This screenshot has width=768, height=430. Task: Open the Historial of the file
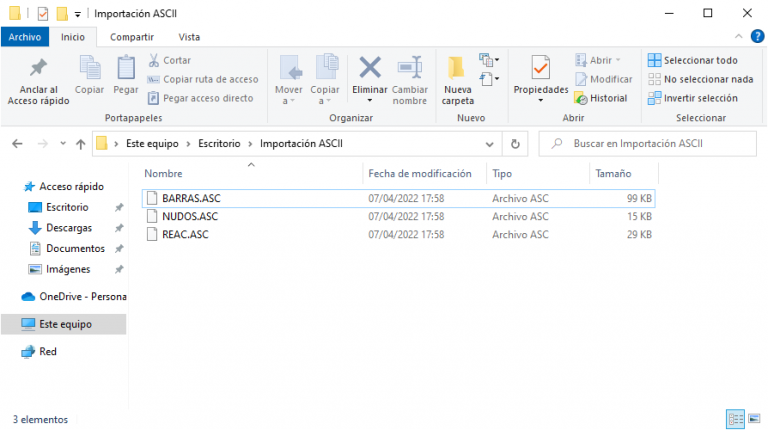click(601, 98)
